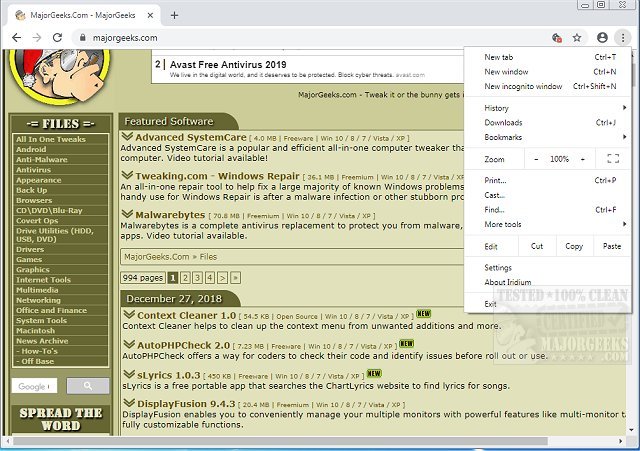Expand sLyrics 1.0.3 chevron

click(x=129, y=374)
